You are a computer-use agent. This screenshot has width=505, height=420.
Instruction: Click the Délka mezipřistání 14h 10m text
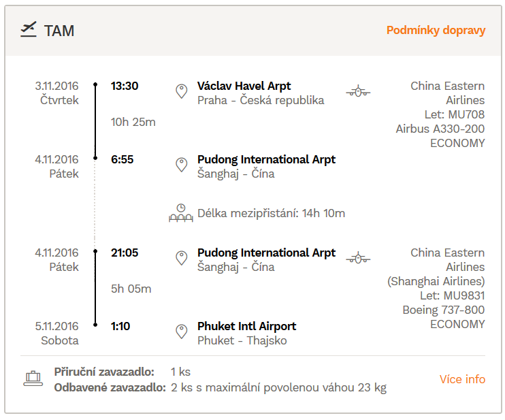coord(271,213)
